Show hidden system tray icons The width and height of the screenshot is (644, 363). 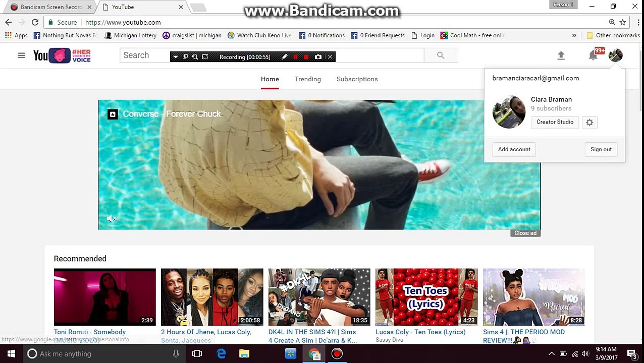coord(552,354)
